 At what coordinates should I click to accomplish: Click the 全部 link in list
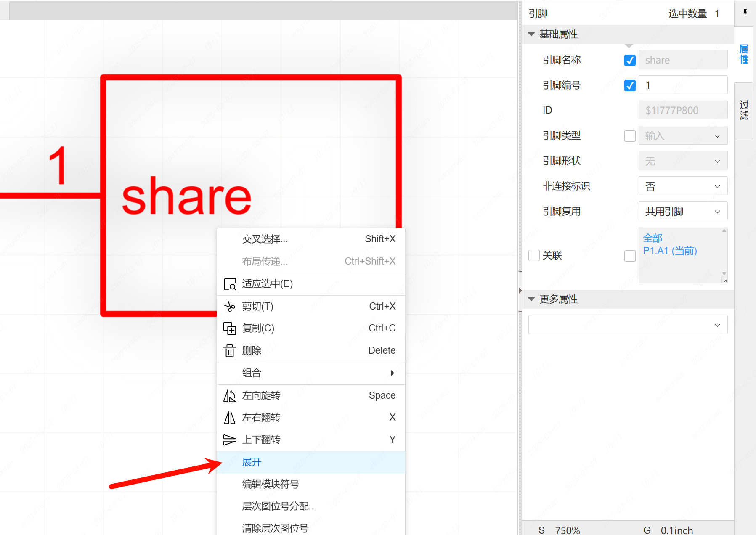coord(653,238)
